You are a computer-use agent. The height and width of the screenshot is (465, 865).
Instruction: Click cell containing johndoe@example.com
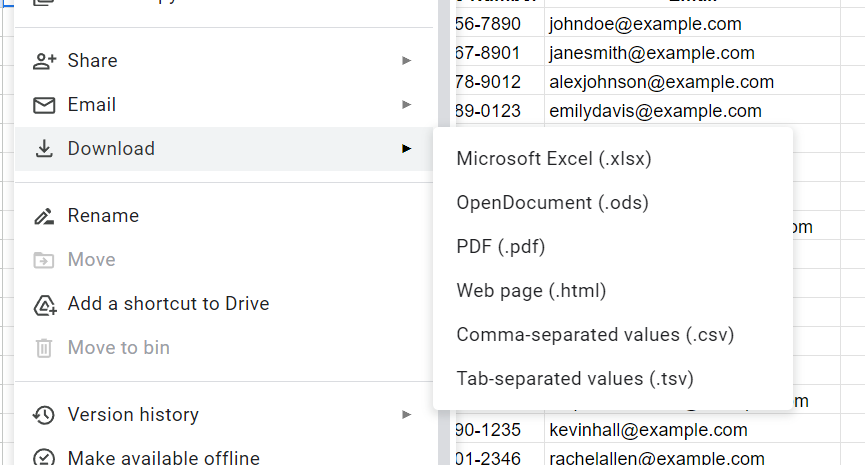tap(645, 24)
